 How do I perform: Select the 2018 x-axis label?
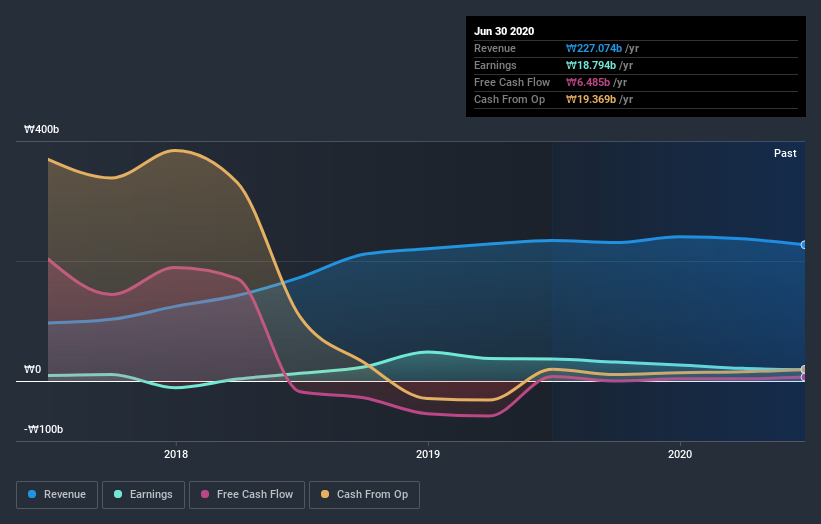coord(176,454)
